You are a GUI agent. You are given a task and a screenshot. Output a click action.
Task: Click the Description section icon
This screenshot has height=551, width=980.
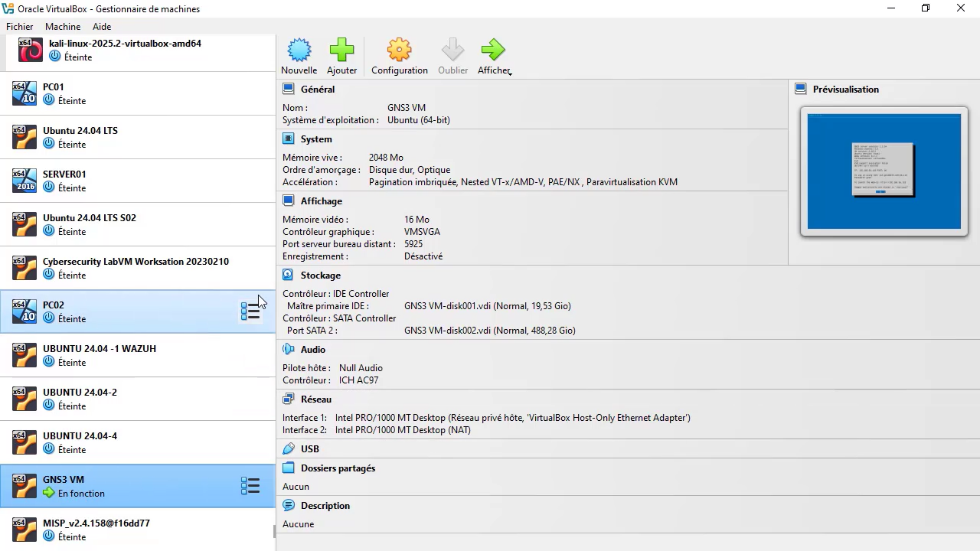click(x=289, y=505)
